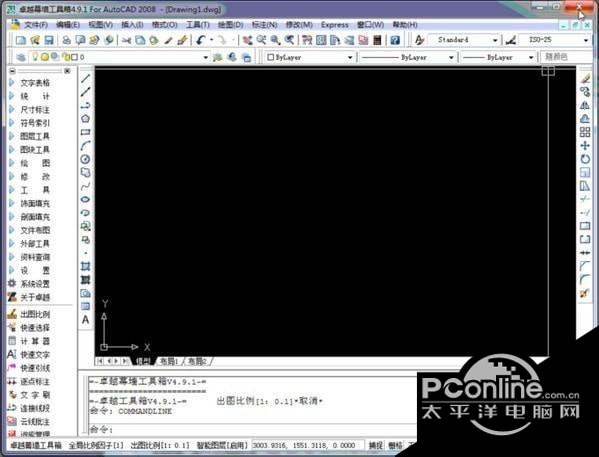The image size is (599, 457).
Task: Toggle the 栅格 grid status button
Action: pos(395,445)
